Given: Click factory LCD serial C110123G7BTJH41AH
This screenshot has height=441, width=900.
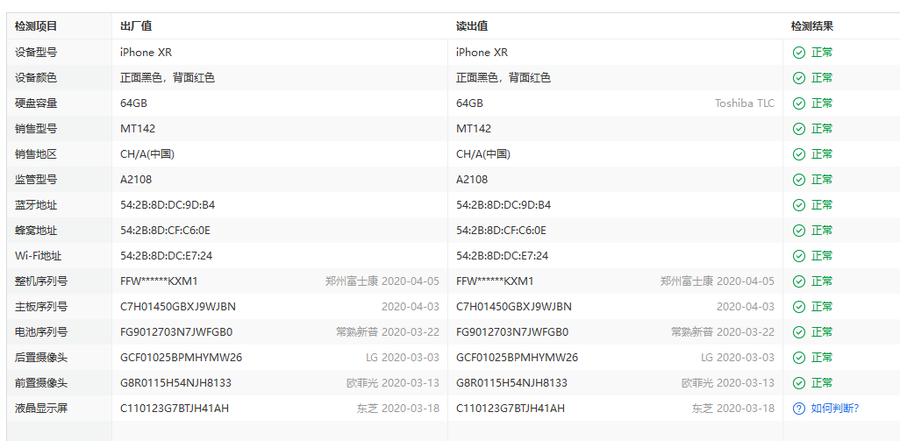Looking at the screenshot, I should 174,408.
